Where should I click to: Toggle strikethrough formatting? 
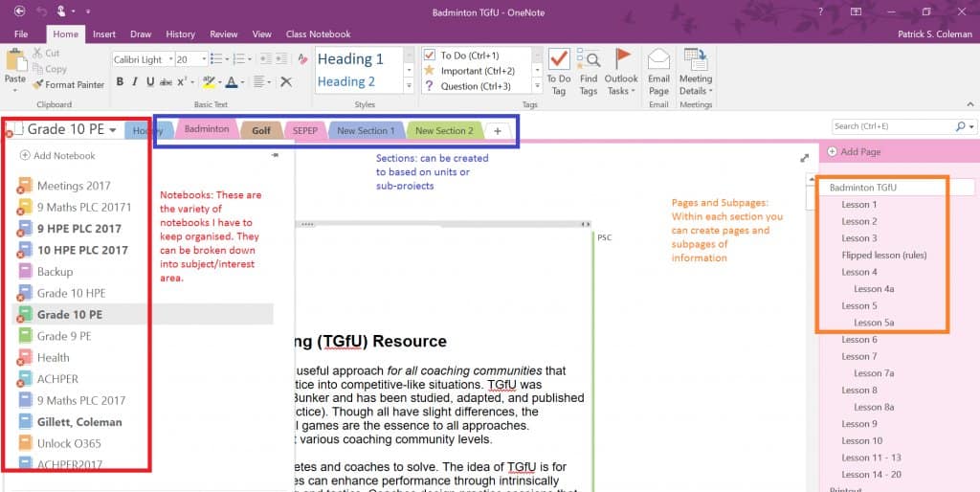click(166, 82)
